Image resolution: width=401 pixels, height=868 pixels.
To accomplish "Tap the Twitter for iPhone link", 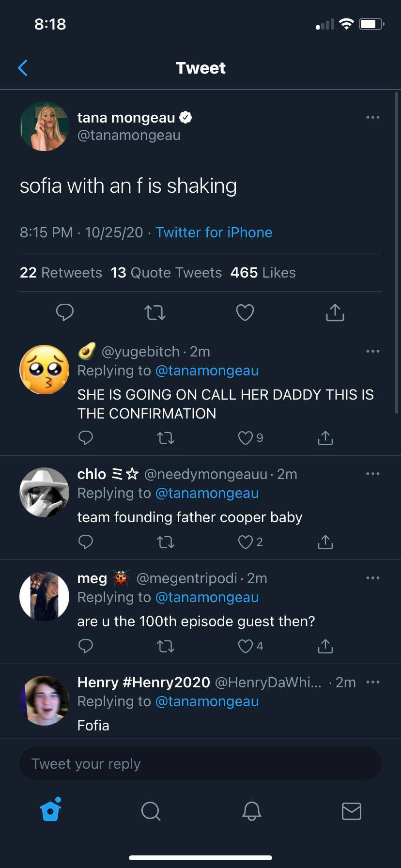I will (214, 232).
